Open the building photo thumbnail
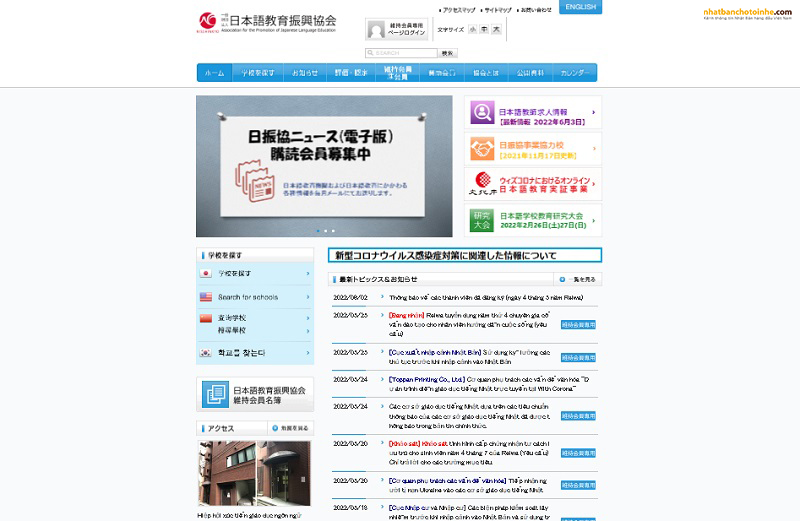This screenshot has width=800, height=521. 255,474
